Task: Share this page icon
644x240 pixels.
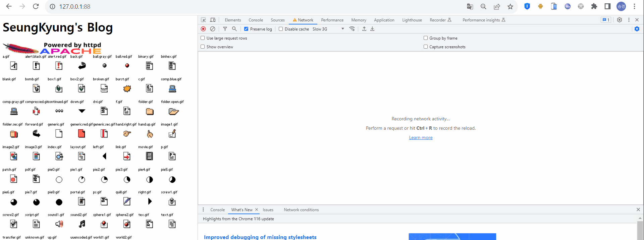Action: (x=497, y=6)
